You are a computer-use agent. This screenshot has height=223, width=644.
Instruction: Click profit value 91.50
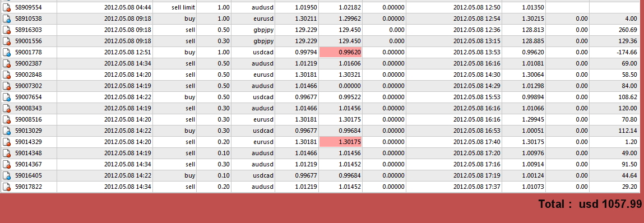[629, 164]
